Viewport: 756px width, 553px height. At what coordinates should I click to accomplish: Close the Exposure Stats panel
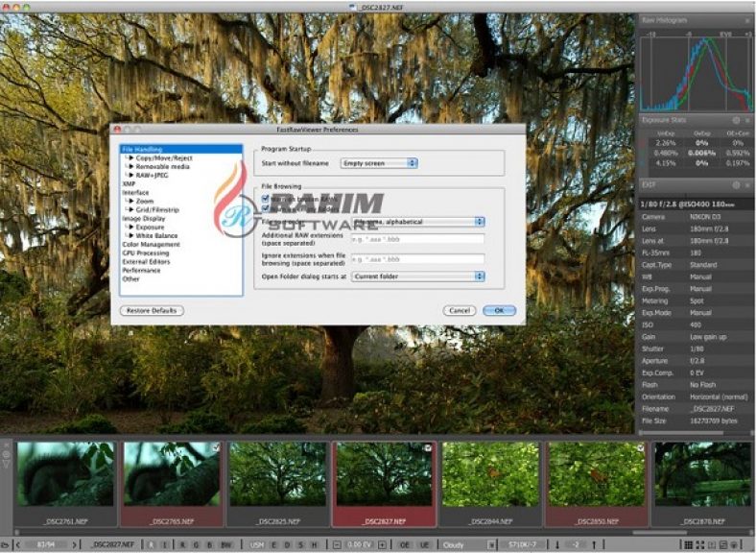tap(747, 120)
